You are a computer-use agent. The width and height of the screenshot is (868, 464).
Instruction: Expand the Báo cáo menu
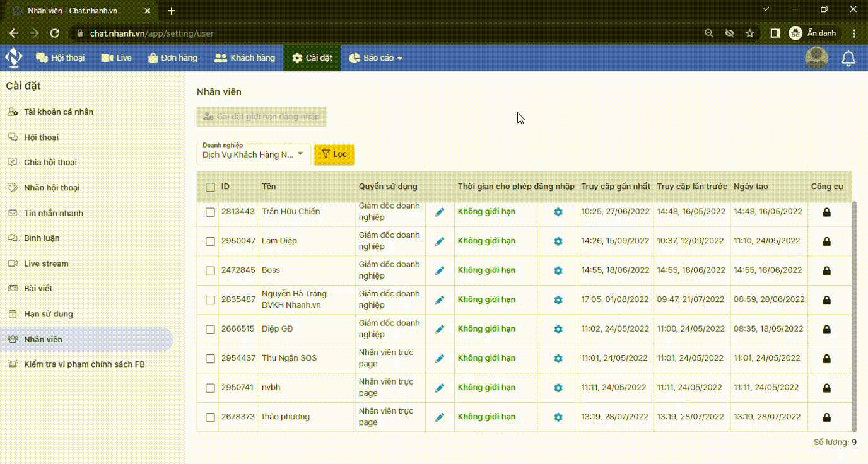pyautogui.click(x=376, y=58)
